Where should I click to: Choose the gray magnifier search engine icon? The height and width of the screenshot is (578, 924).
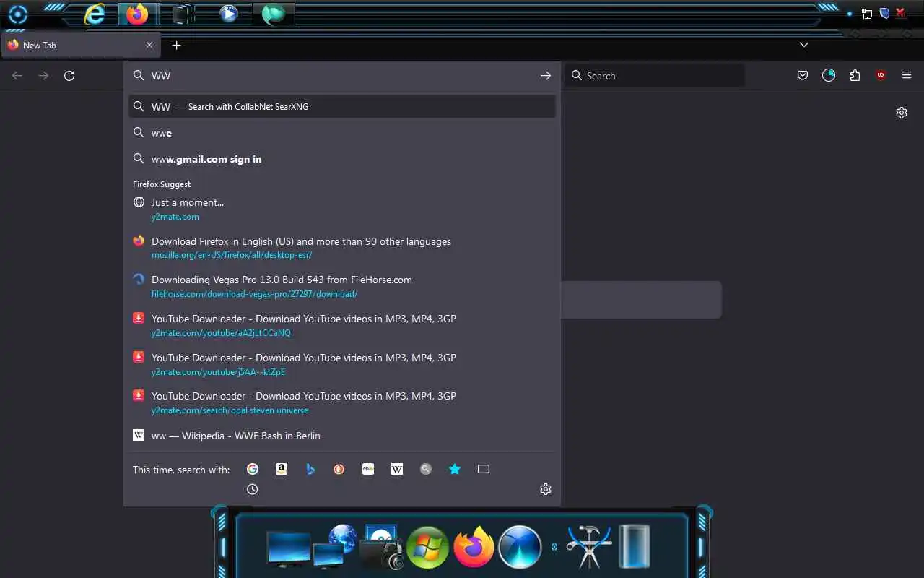[426, 469]
